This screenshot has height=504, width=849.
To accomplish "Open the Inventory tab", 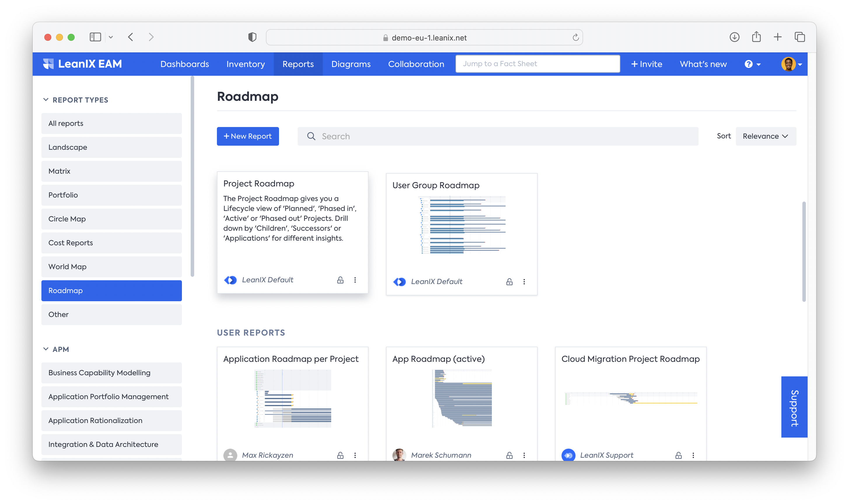I will point(245,64).
